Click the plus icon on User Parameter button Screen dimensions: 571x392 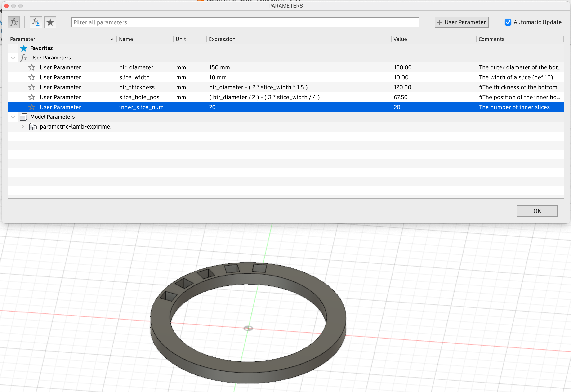coord(440,22)
